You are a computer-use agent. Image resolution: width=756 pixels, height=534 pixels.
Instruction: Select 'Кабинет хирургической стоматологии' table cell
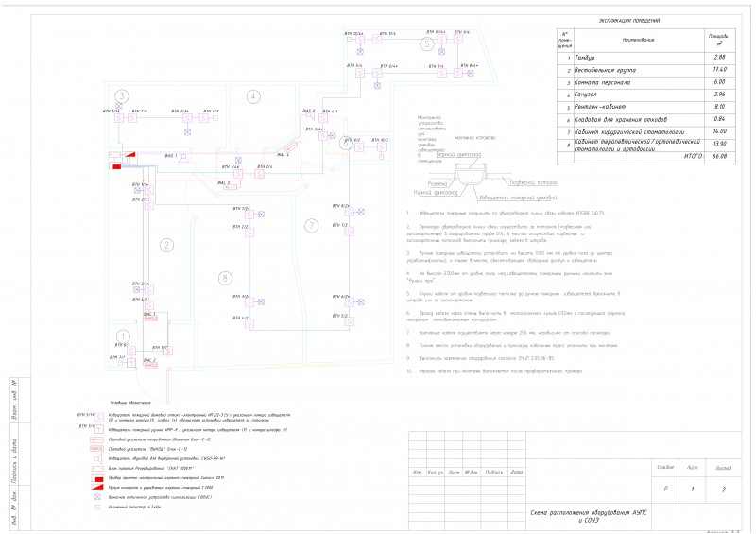[629, 132]
